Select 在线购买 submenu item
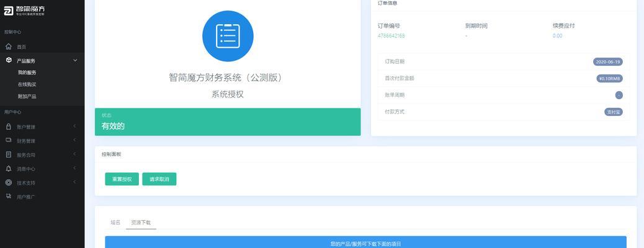This screenshot has width=644, height=248. click(x=27, y=84)
